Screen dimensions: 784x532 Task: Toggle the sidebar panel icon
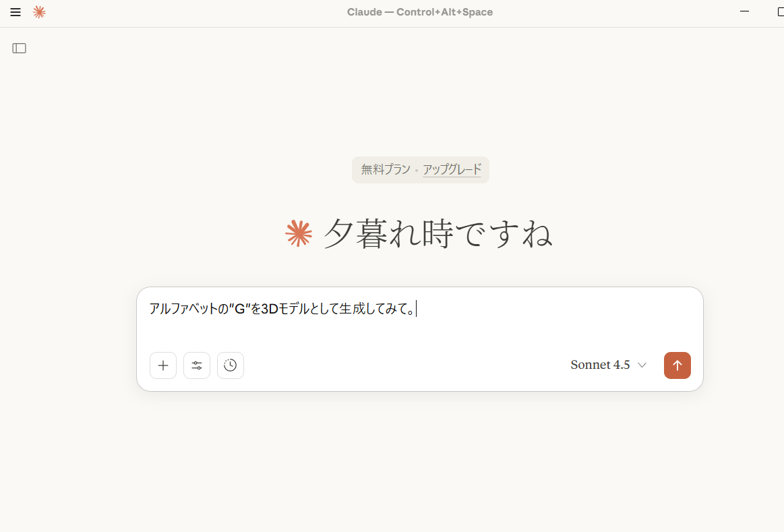[19, 48]
